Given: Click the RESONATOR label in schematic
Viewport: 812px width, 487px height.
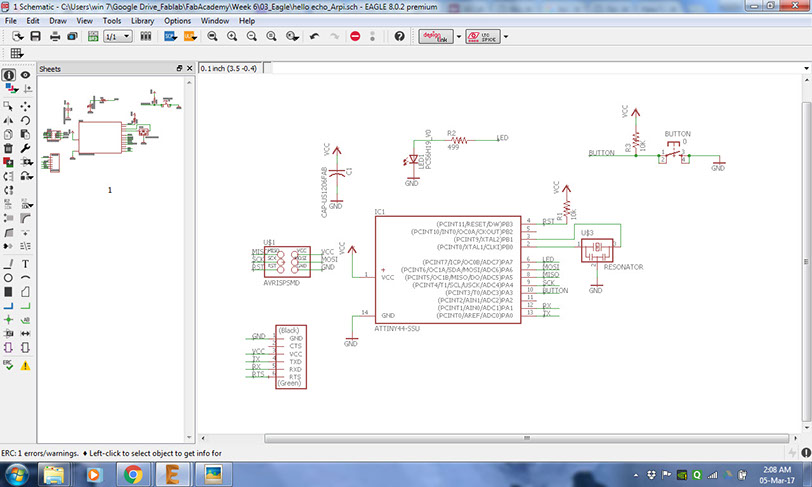Looking at the screenshot, I should (x=624, y=267).
